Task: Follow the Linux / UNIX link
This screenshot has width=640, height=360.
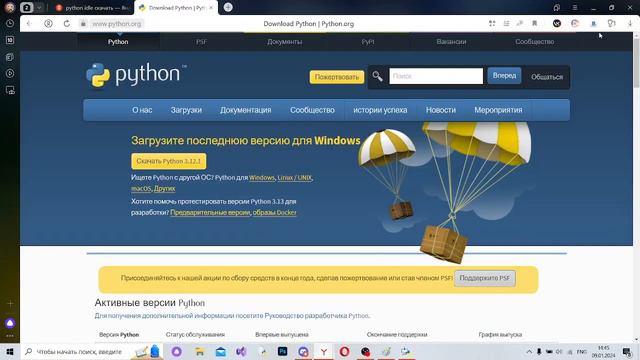Action: 295,178
